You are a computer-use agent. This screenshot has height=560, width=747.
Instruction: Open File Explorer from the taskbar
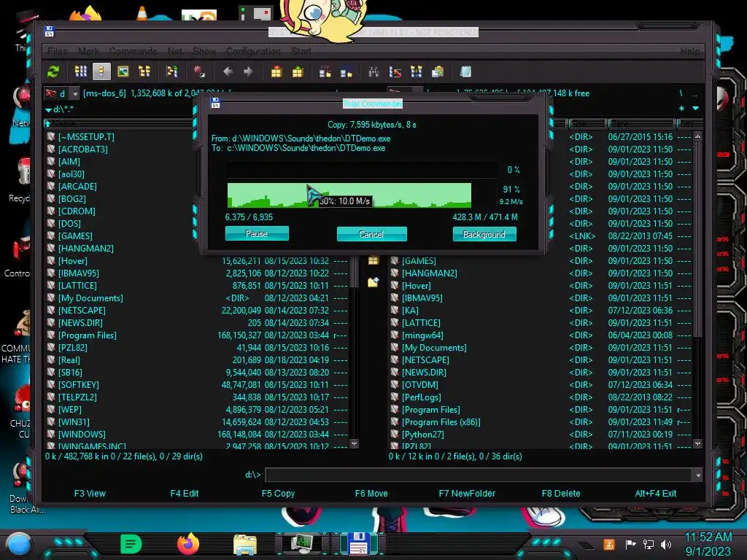click(x=245, y=544)
